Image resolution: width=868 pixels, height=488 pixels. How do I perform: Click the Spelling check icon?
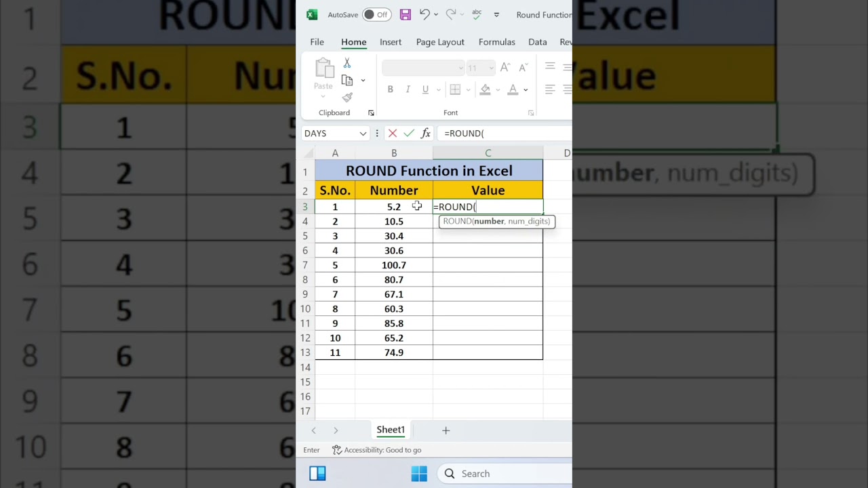point(476,14)
